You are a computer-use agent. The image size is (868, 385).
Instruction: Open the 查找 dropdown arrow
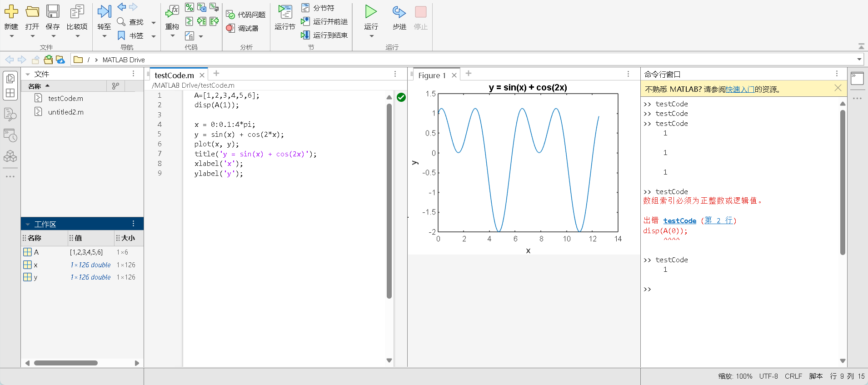pyautogui.click(x=154, y=22)
